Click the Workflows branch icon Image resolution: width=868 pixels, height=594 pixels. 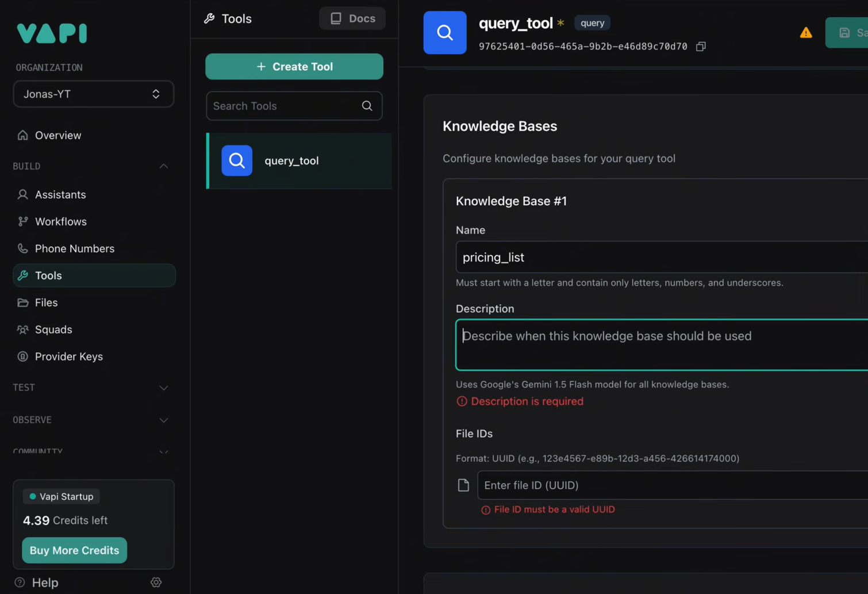22,221
